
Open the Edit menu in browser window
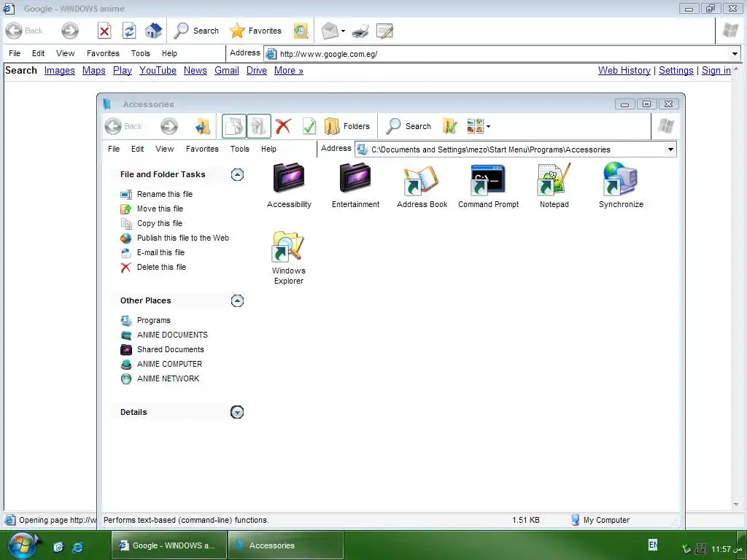(38, 53)
